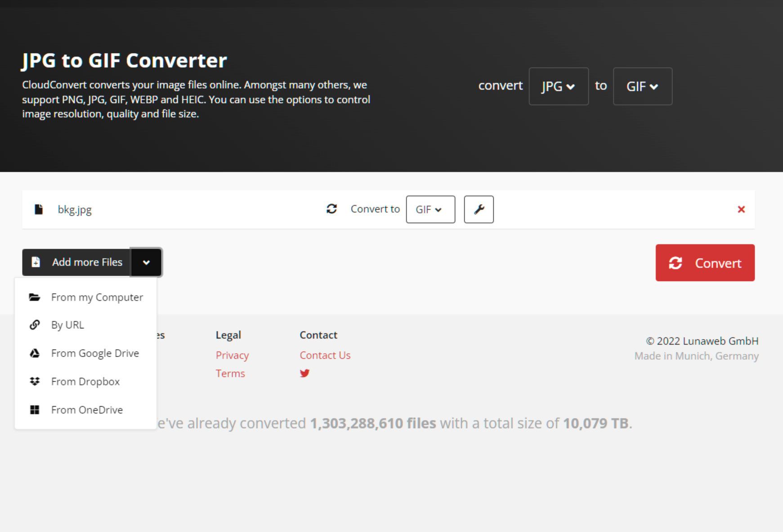Click the sync icon on the red Convert button

pos(675,263)
